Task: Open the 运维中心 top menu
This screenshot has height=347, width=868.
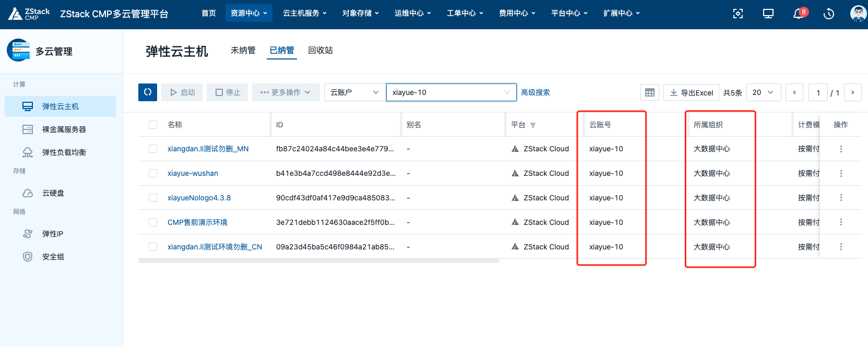Action: tap(412, 13)
